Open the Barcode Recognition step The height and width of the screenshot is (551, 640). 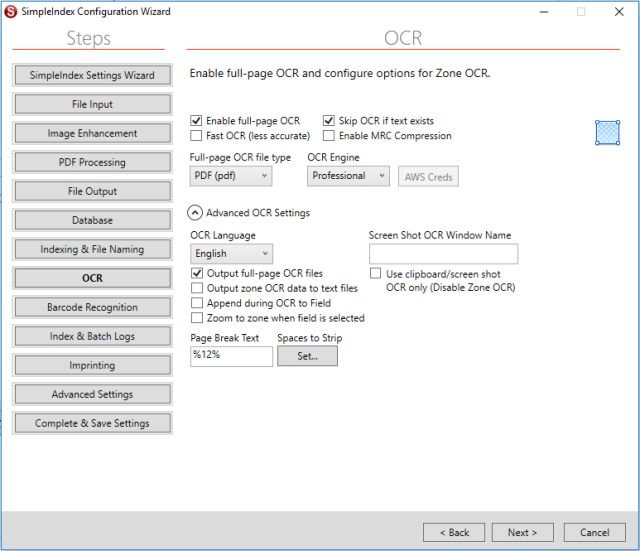(x=92, y=307)
